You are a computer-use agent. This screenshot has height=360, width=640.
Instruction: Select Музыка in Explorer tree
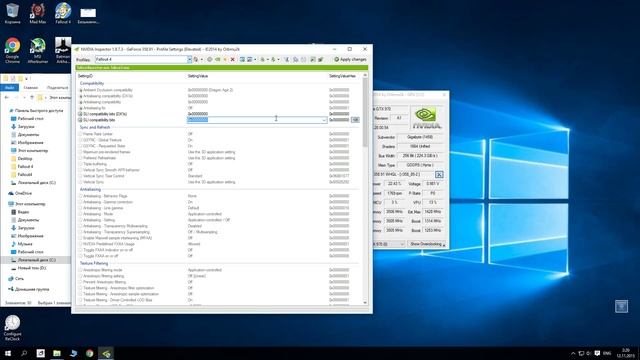(x=24, y=244)
